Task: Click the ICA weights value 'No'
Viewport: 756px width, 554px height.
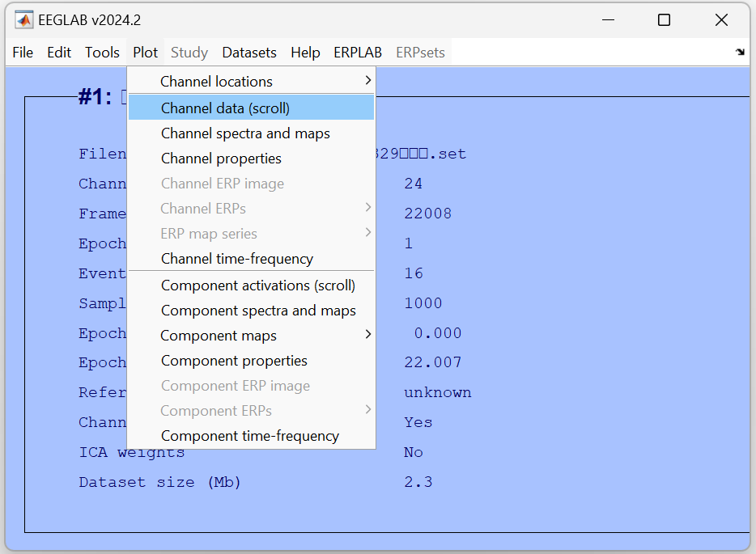Action: pyautogui.click(x=413, y=452)
